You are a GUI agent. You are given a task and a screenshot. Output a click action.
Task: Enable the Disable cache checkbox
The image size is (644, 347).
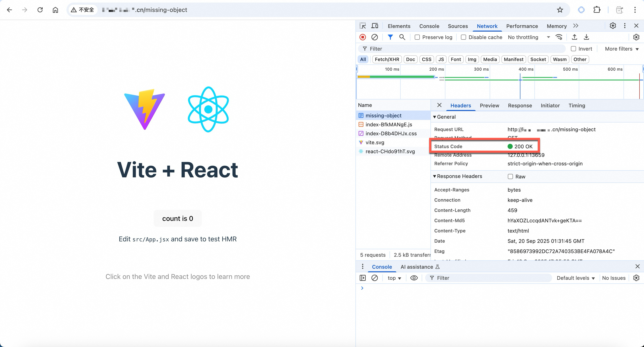click(x=463, y=37)
